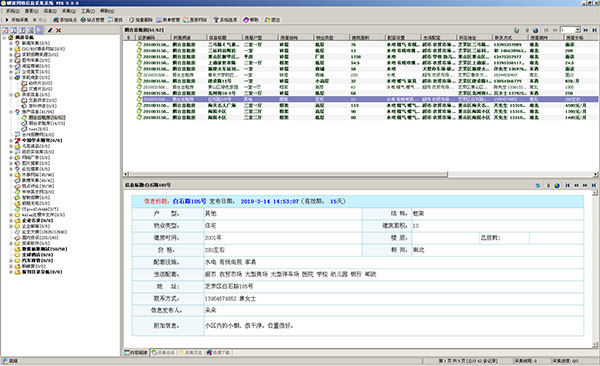Select the highlighted 白石路105号 table row
This screenshot has width=600, height=366.
click(x=360, y=99)
